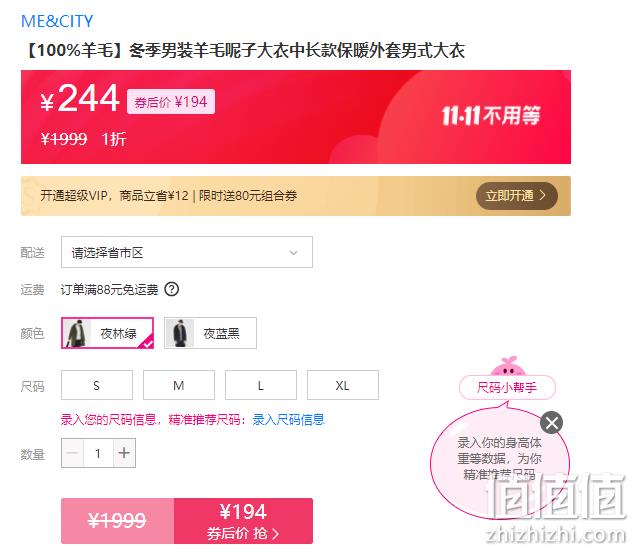The image size is (635, 552).
Task: Decrease quantity with the minus icon
Action: click(72, 453)
